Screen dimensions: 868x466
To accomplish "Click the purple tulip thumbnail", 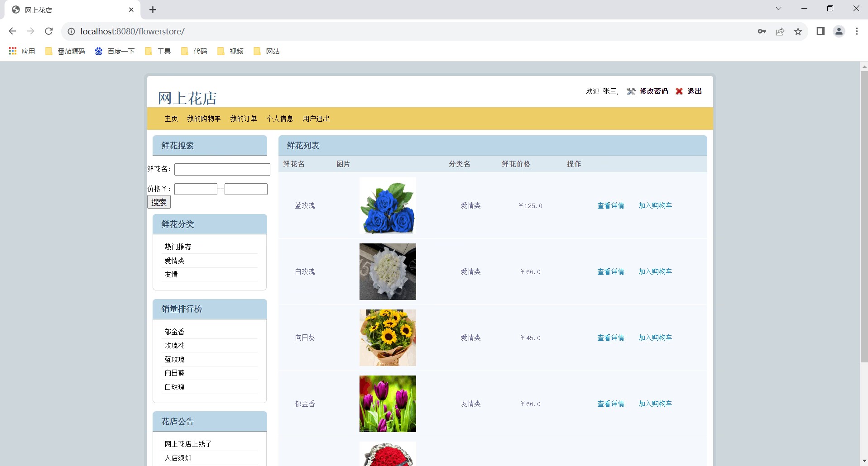I will [x=388, y=404].
